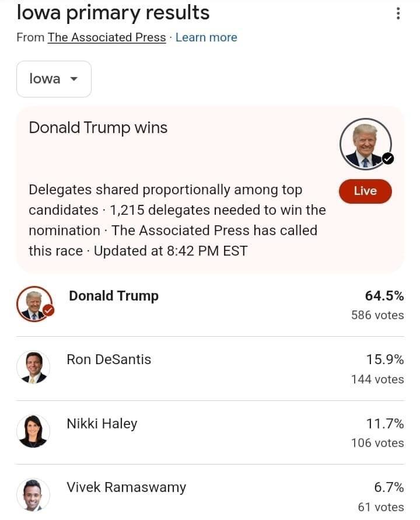Click the dropdown arrow next to Iowa

[x=74, y=79]
